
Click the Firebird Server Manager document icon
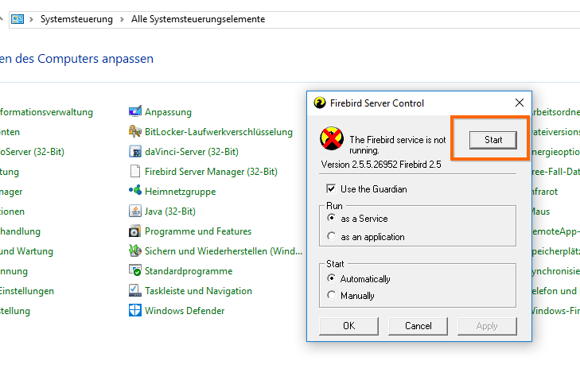point(135,171)
